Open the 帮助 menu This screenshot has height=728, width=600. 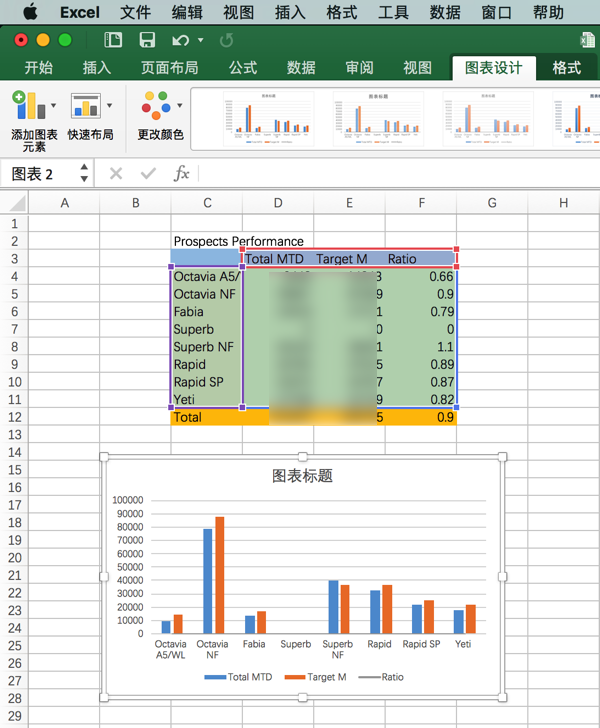coord(548,12)
